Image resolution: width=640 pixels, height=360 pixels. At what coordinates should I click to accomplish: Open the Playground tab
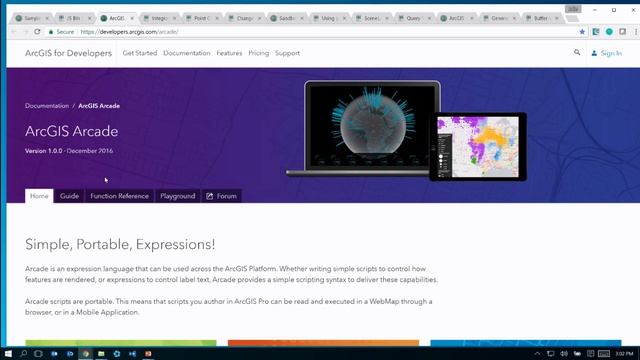(178, 196)
